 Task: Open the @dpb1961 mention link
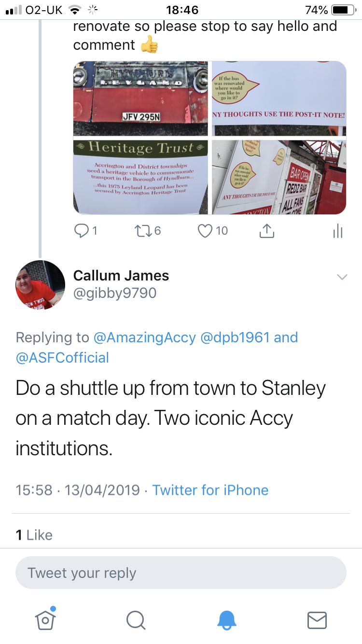pyautogui.click(x=235, y=337)
